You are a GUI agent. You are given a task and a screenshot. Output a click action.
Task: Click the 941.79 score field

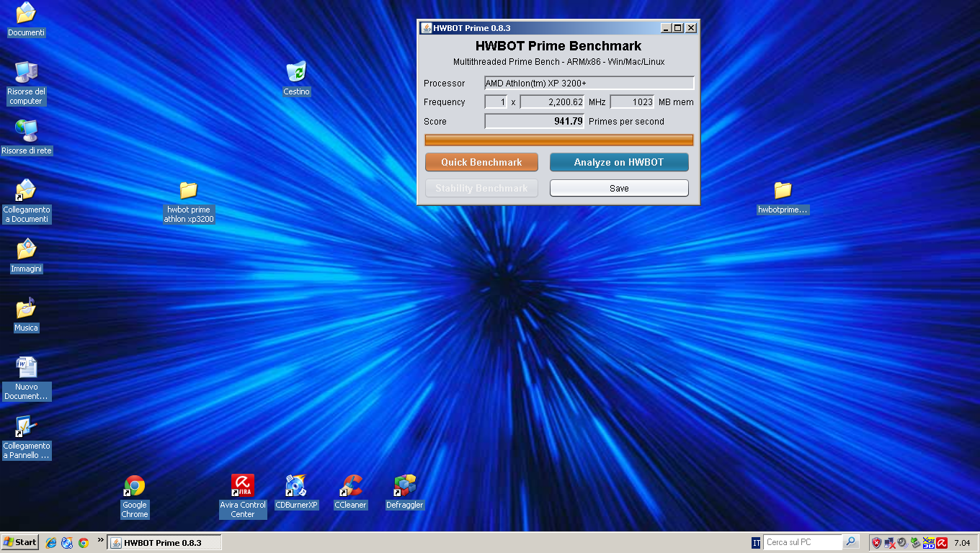pyautogui.click(x=534, y=121)
